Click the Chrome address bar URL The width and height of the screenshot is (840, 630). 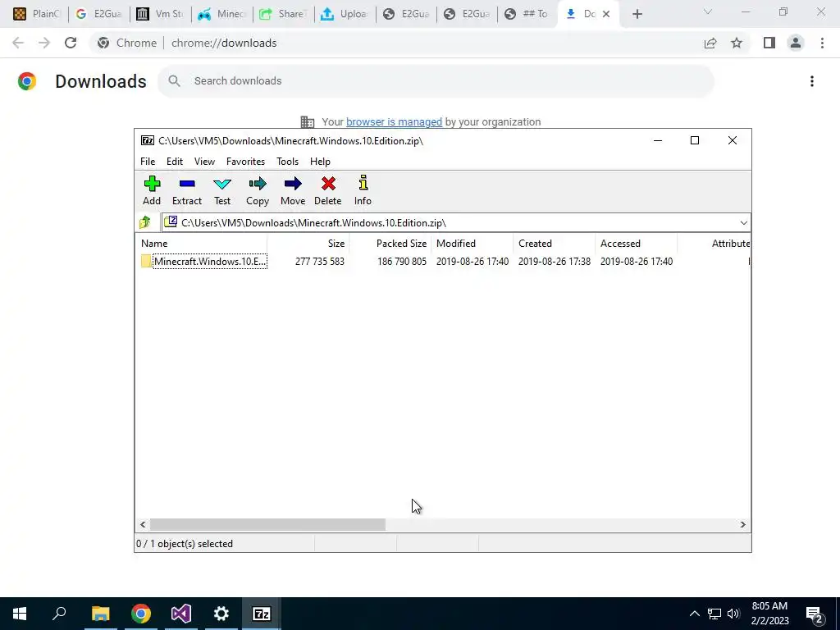coord(224,43)
